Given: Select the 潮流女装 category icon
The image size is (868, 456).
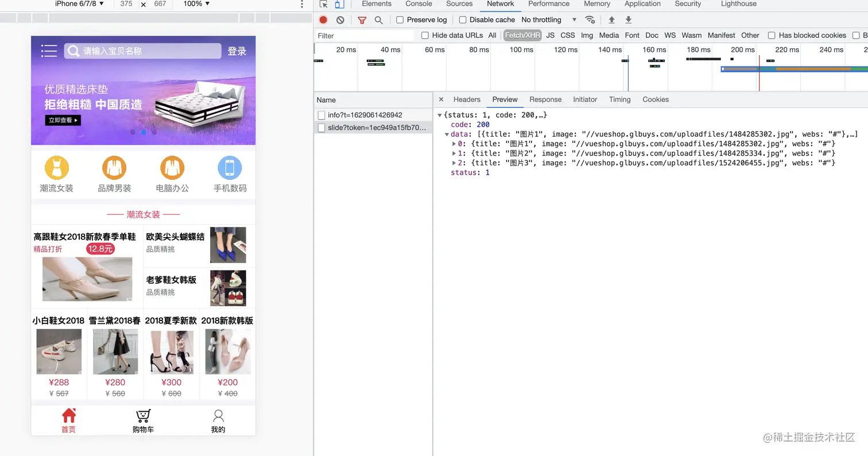Looking at the screenshot, I should click(x=57, y=168).
